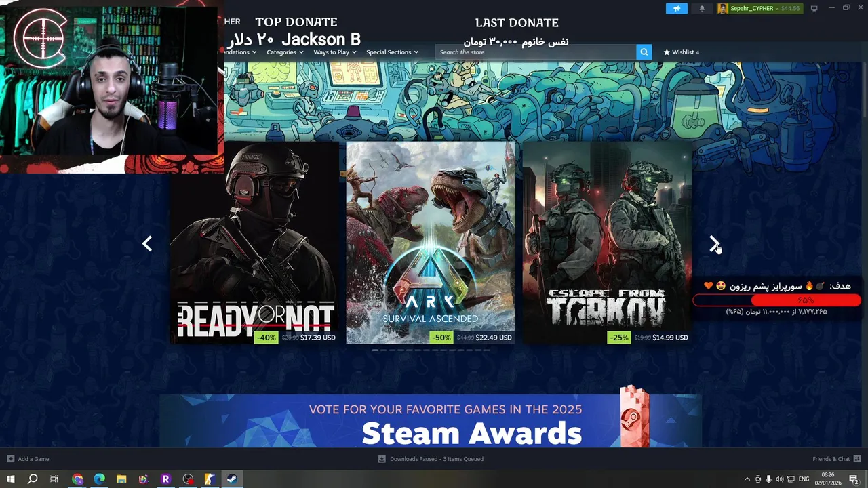Show hidden system tray icons
This screenshot has height=488, width=868.
point(747,479)
